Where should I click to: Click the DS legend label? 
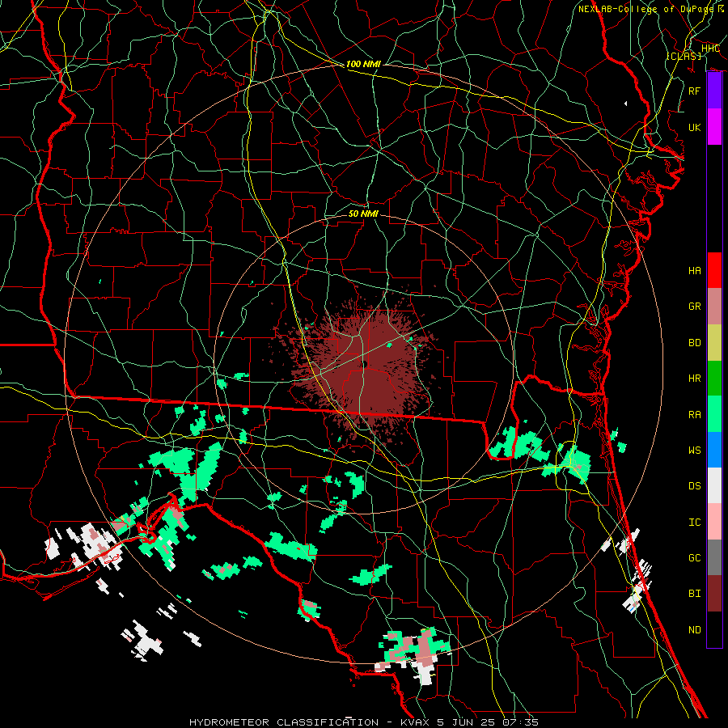694,486
